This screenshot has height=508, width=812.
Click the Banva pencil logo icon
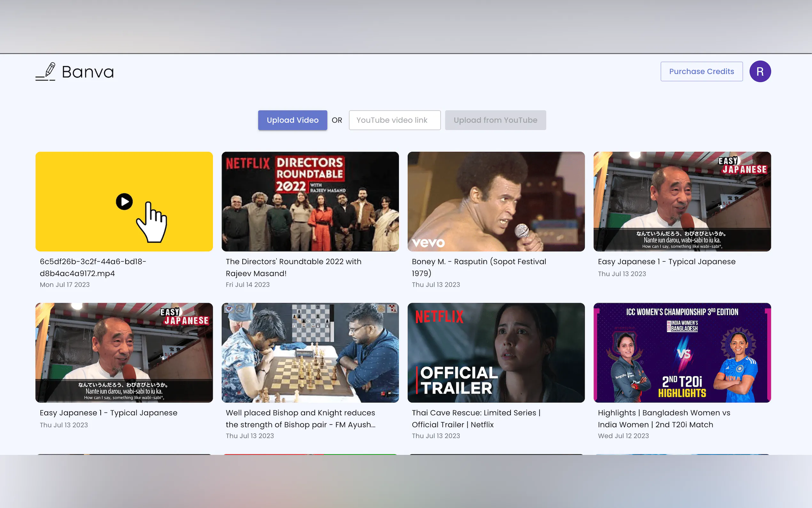click(x=46, y=72)
